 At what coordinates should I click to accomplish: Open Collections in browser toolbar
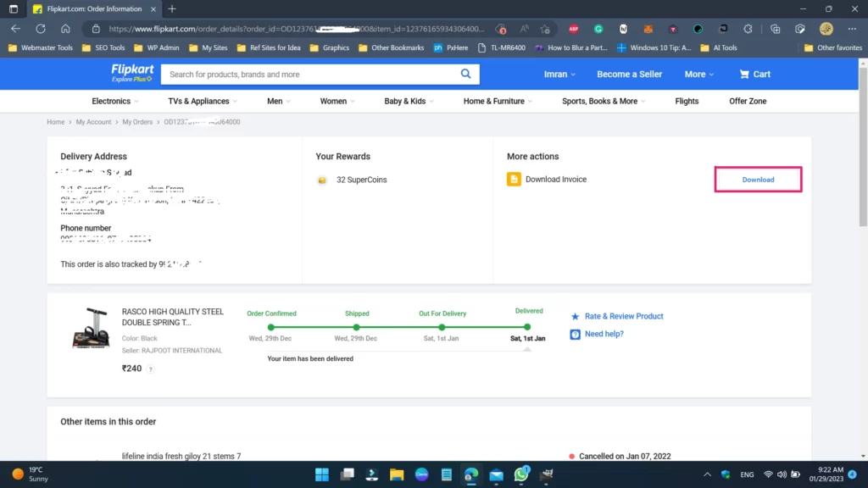775,29
